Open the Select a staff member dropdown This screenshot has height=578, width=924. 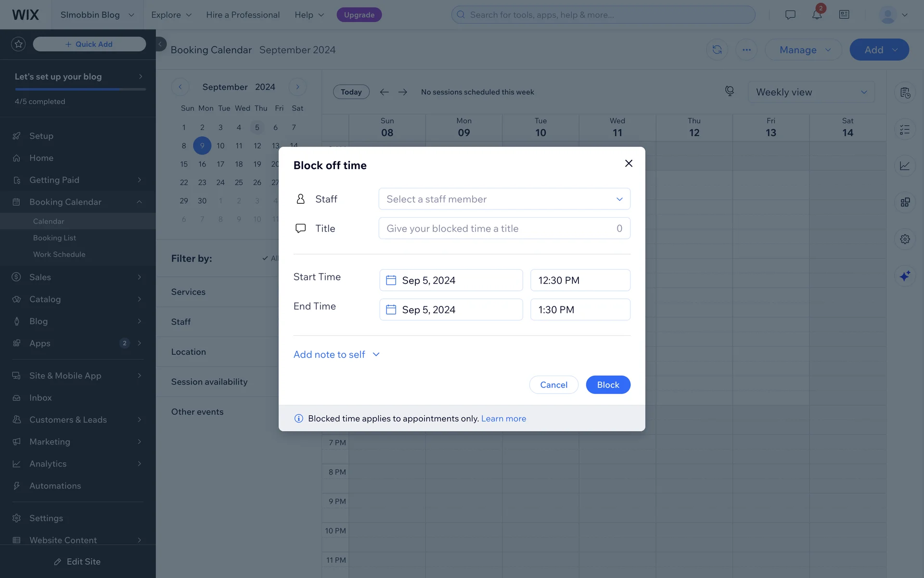[504, 199]
